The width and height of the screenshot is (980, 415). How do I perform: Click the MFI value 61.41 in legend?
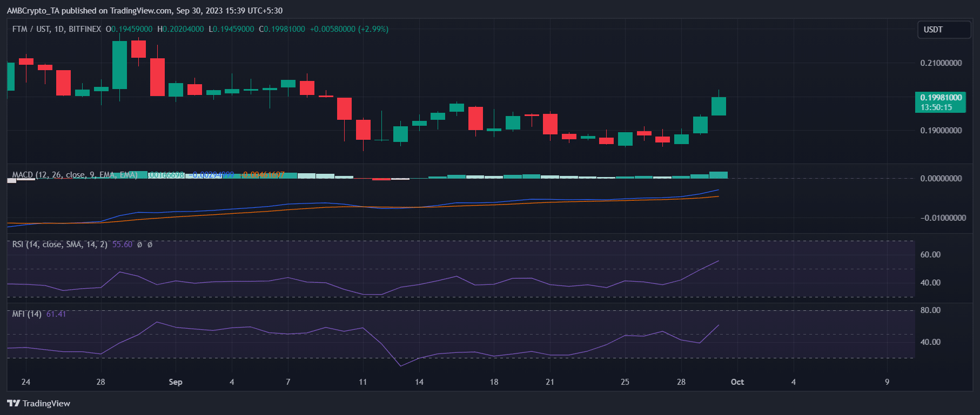tap(56, 314)
